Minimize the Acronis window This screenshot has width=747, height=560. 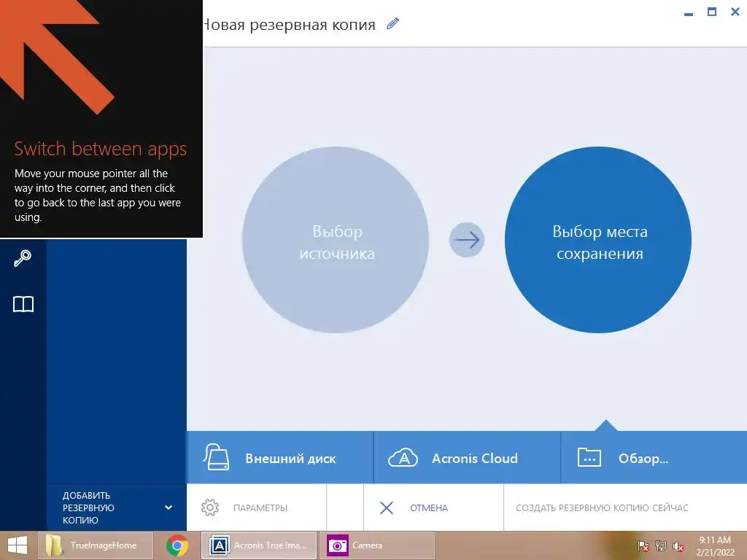(x=689, y=14)
